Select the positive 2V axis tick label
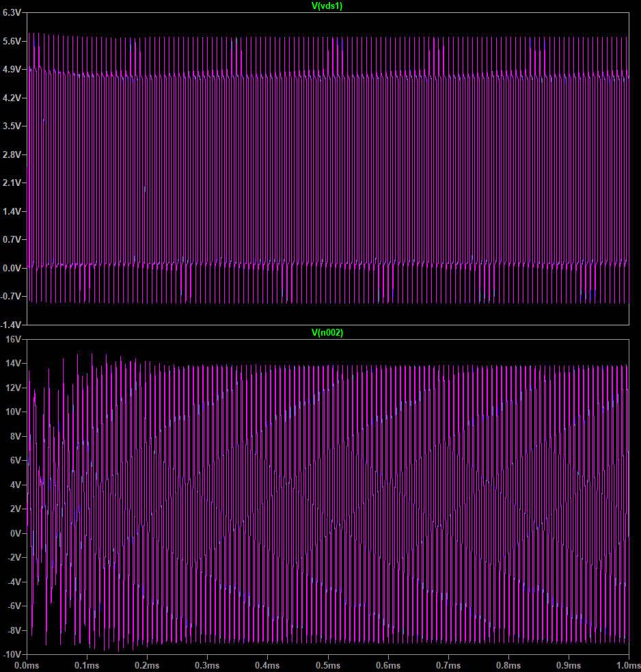The image size is (641, 672). pos(16,509)
